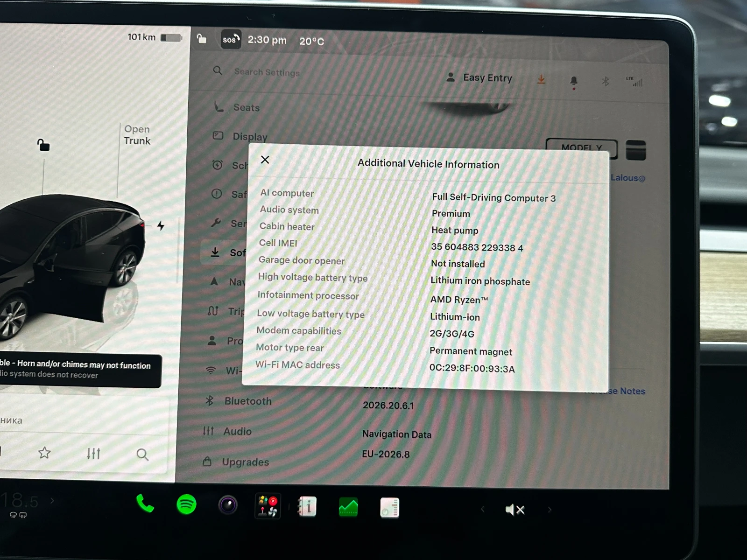
Task: Tap the unlock icon above the car
Action: 43,145
